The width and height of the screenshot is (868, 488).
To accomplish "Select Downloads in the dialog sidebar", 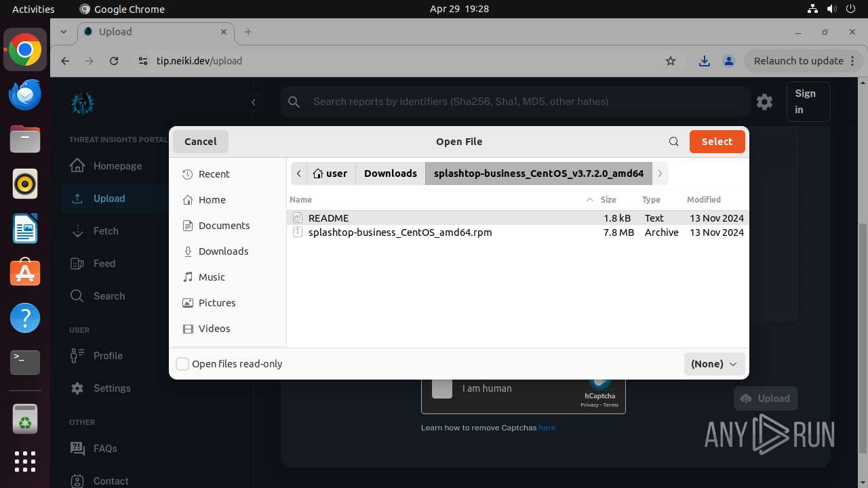I will click(228, 251).
